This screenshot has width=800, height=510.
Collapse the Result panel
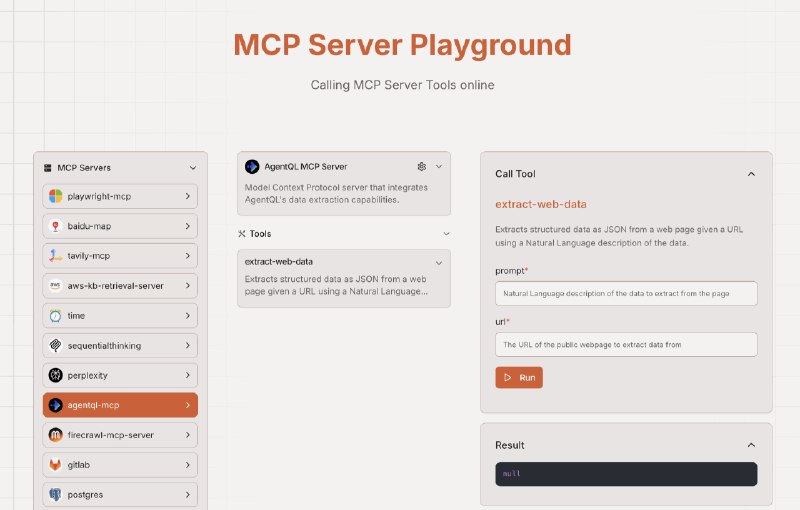[751, 445]
